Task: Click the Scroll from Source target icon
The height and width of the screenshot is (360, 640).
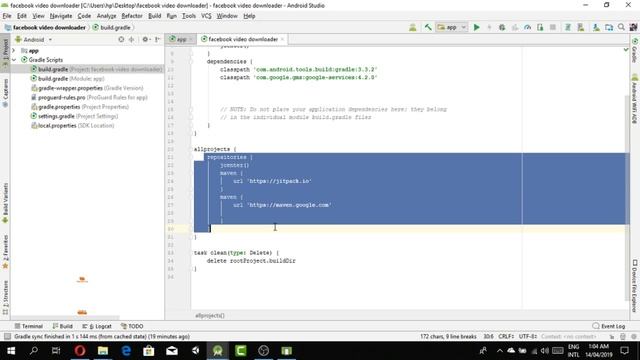Action: [x=121, y=40]
